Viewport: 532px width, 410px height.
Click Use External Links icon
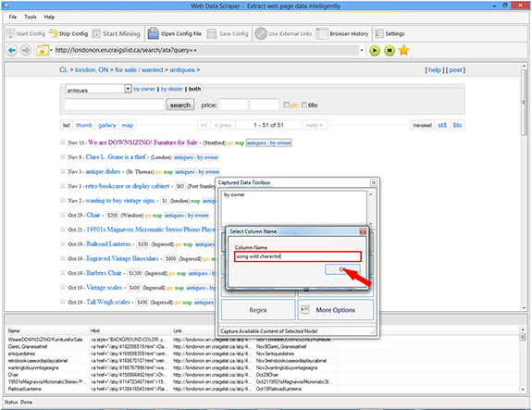point(261,33)
